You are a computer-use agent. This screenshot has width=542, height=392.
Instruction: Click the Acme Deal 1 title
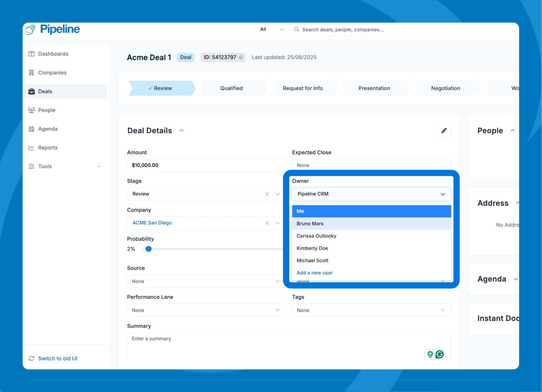149,57
